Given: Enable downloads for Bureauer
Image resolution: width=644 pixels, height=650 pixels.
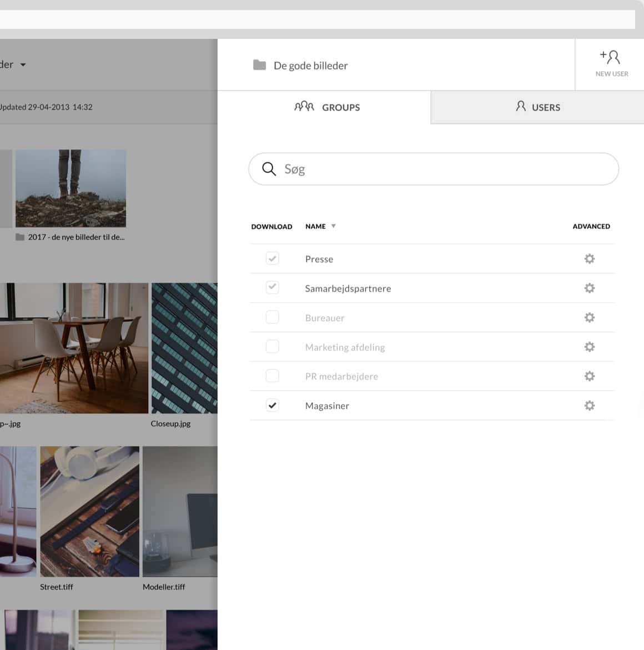Looking at the screenshot, I should point(272,317).
